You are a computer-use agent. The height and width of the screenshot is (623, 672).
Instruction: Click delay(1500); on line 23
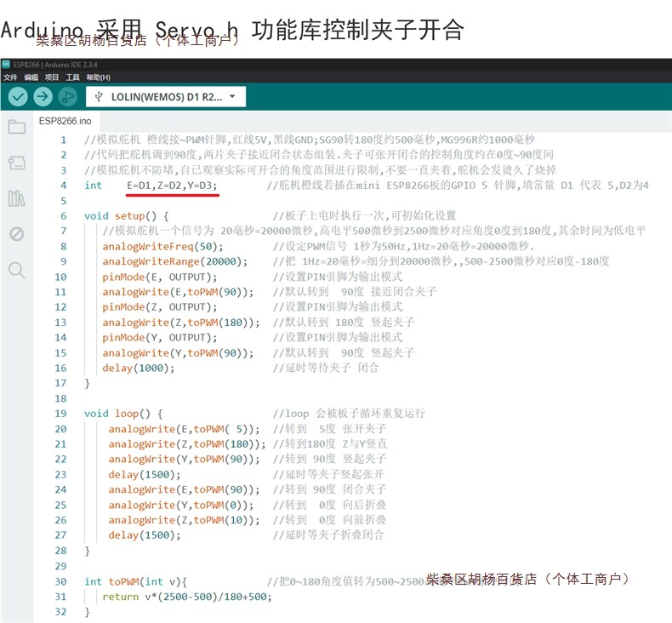[145, 475]
